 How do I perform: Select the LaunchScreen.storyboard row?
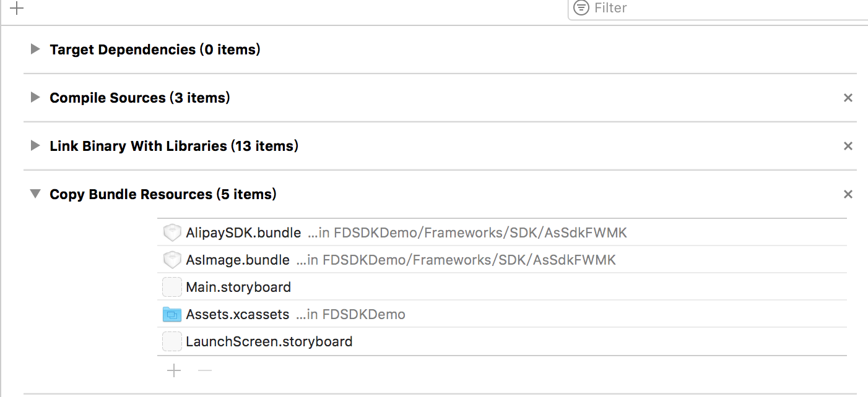502,341
